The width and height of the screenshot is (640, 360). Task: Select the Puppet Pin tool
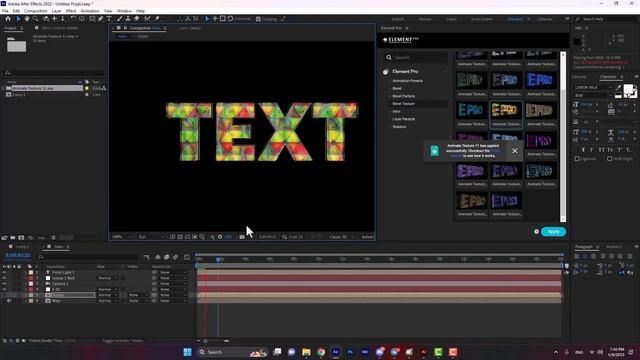(157, 19)
